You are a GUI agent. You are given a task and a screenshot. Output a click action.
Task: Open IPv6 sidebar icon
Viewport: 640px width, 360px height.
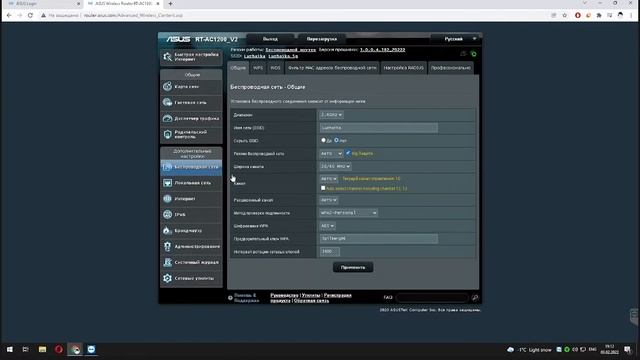167,214
